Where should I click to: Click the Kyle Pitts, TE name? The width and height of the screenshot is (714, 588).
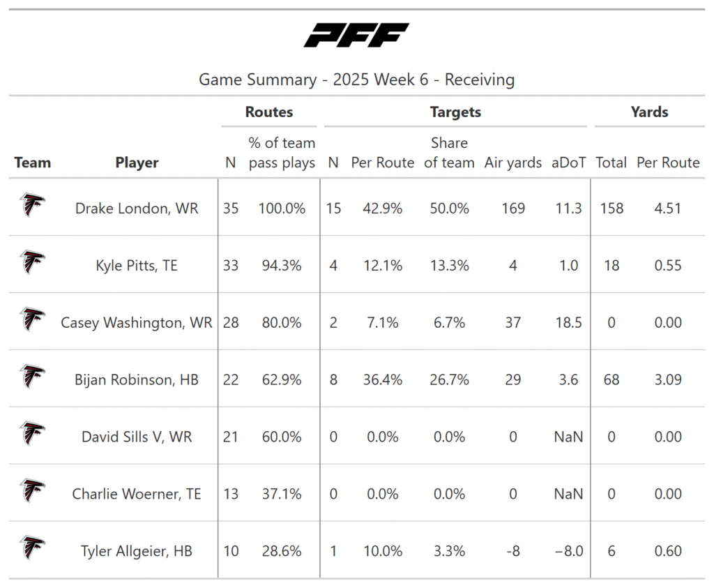tap(137, 266)
